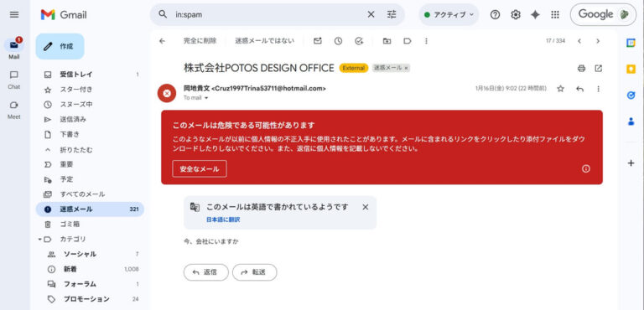This screenshot has width=644, height=310.
Task: Open the スター付き starred folder
Action: 90,90
